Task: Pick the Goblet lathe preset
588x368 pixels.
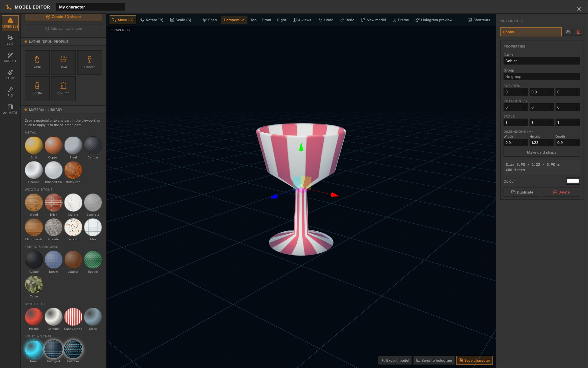Action: tap(89, 63)
